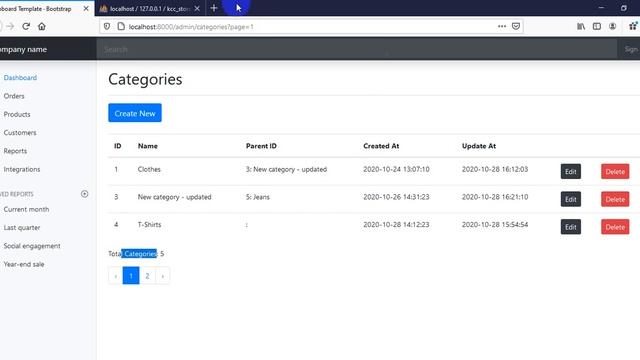Click the Sign out link

[x=631, y=49]
